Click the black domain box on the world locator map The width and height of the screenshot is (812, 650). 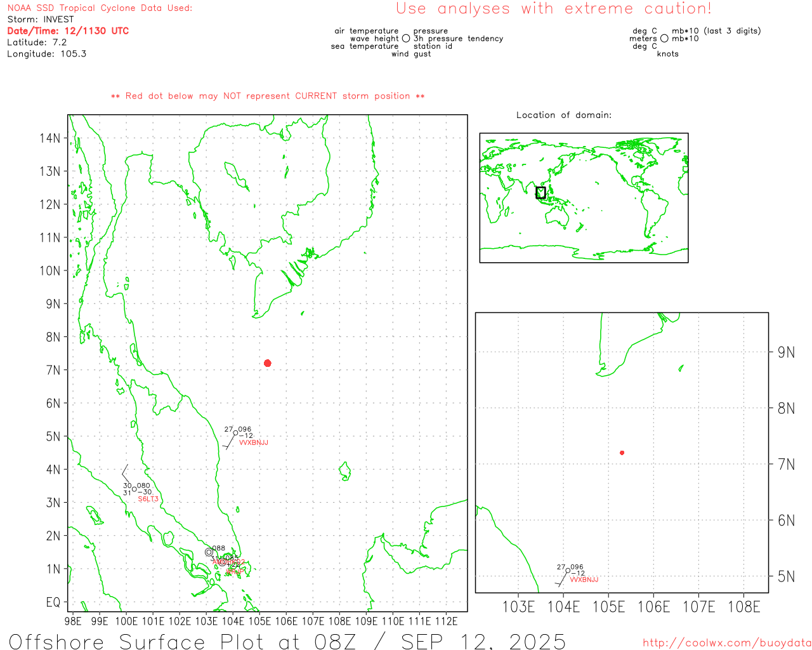point(540,192)
